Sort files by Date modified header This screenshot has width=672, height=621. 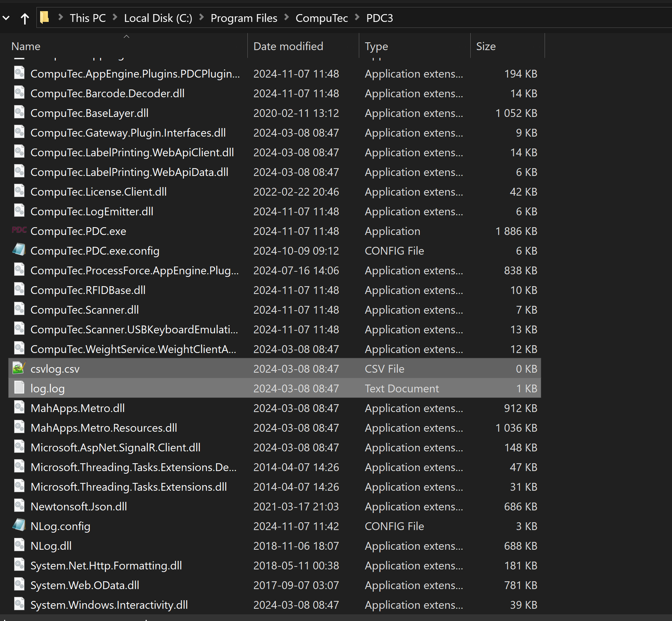tap(288, 46)
